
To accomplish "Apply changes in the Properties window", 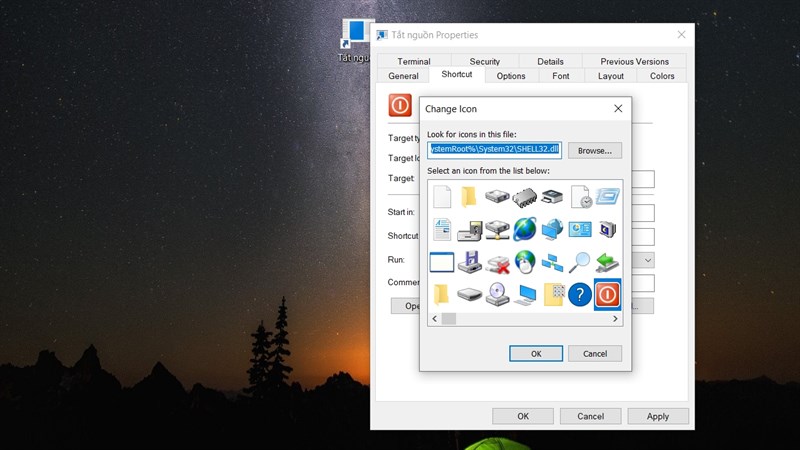I will [x=658, y=416].
